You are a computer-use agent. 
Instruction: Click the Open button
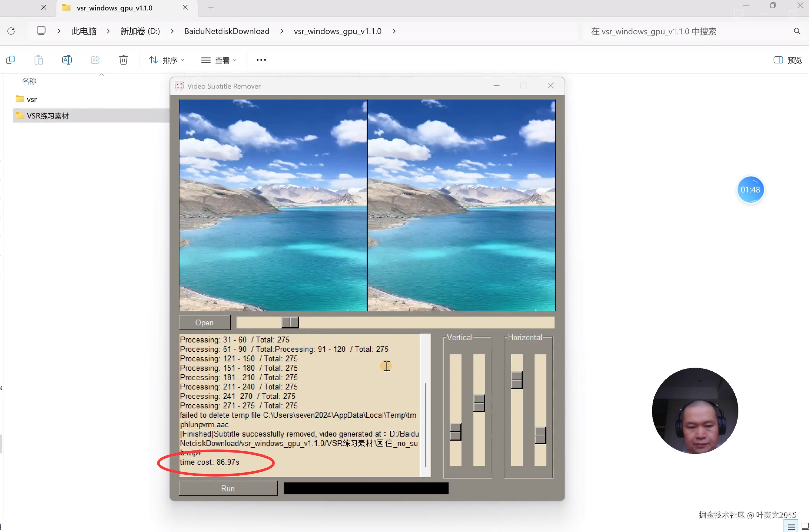[x=204, y=322]
